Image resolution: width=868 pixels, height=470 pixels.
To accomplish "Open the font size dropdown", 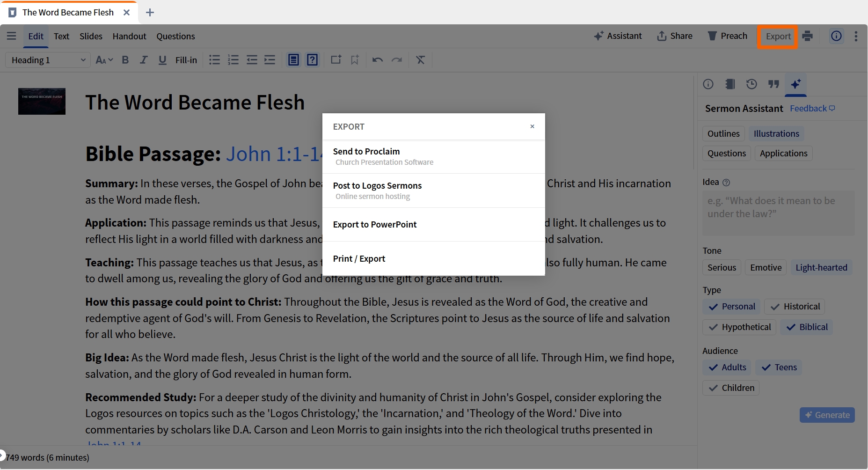I will tap(104, 60).
